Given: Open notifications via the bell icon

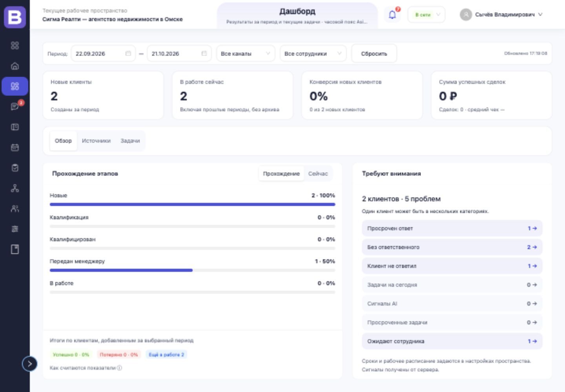Looking at the screenshot, I should click(x=392, y=15).
